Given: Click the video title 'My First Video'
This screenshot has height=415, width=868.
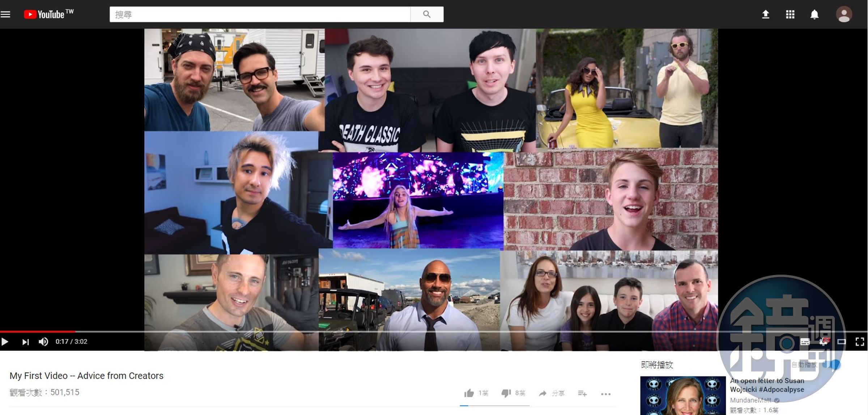Looking at the screenshot, I should point(86,376).
